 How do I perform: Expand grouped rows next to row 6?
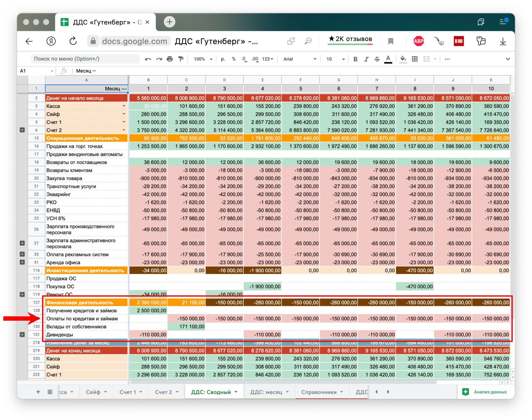tap(22, 130)
